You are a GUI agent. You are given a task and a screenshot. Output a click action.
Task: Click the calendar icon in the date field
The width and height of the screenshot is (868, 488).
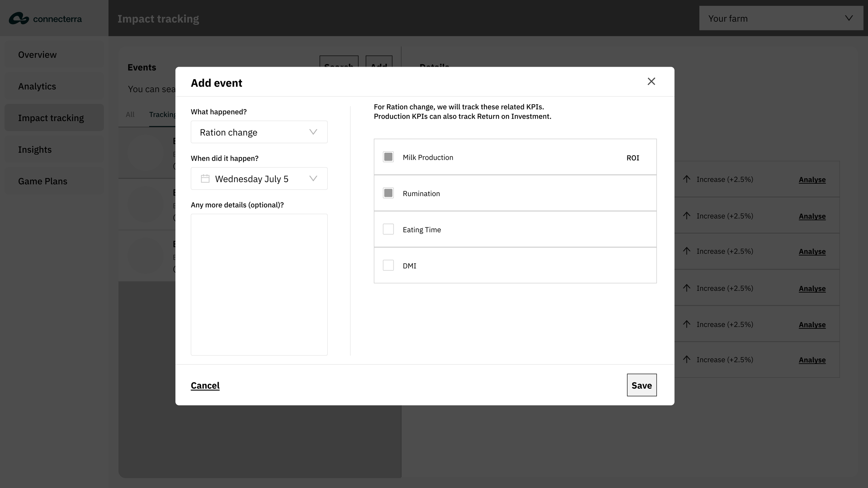pyautogui.click(x=205, y=179)
